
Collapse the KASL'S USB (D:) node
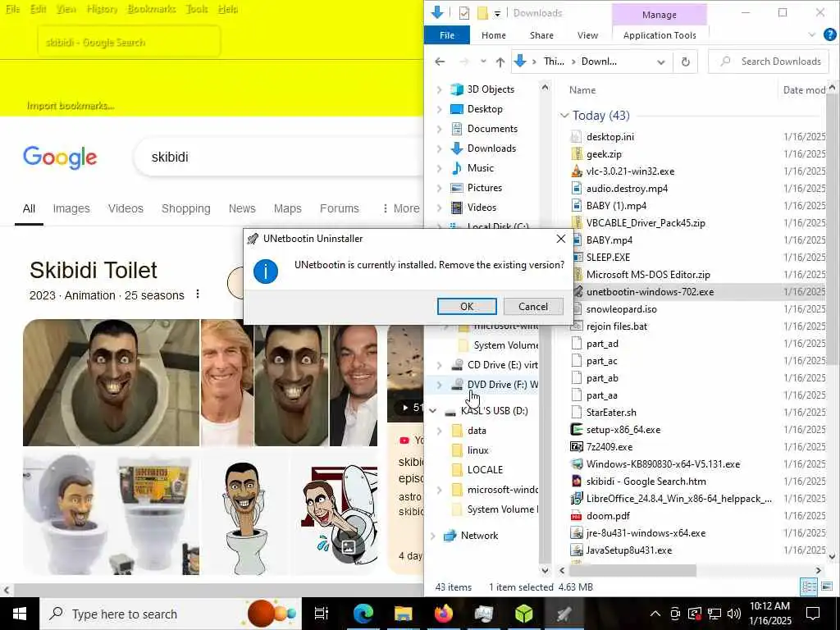[433, 411]
